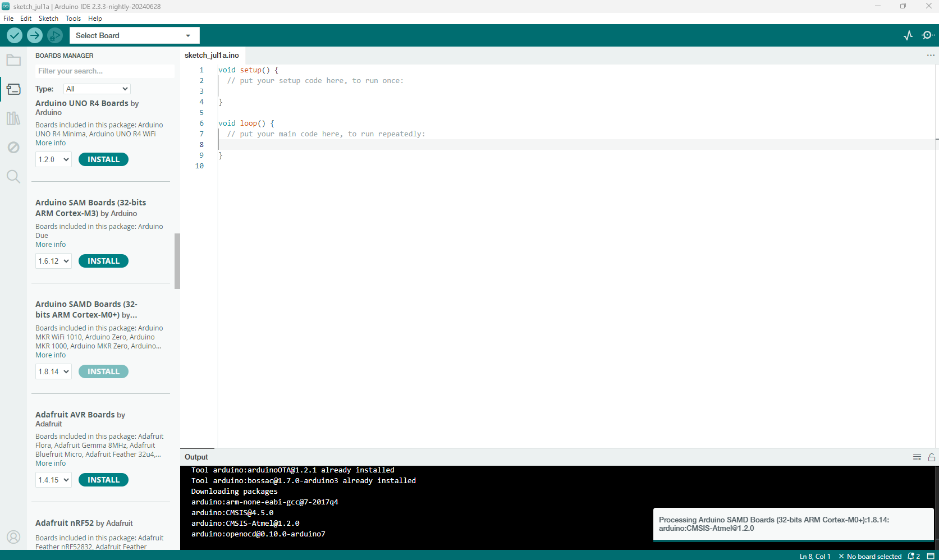This screenshot has height=560, width=939.
Task: Open More info for Arduino SAMD Boards
Action: 51,355
